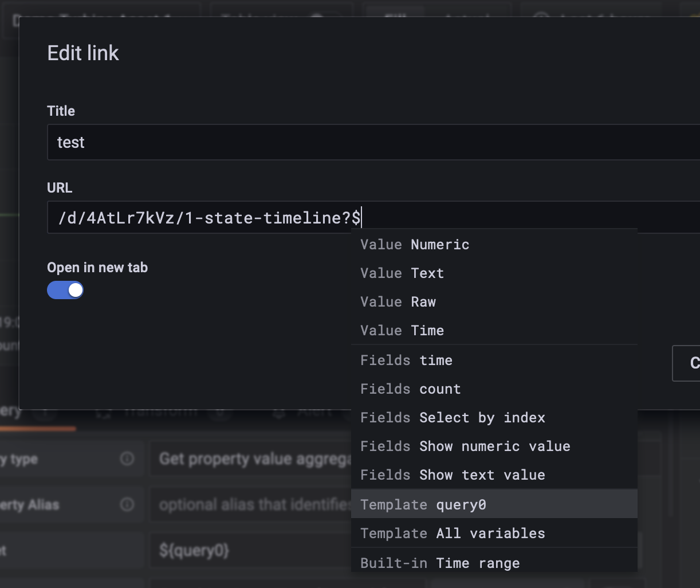Pick 'Fields Select by index' option
Image resolution: width=700 pixels, height=588 pixels.
(x=494, y=418)
